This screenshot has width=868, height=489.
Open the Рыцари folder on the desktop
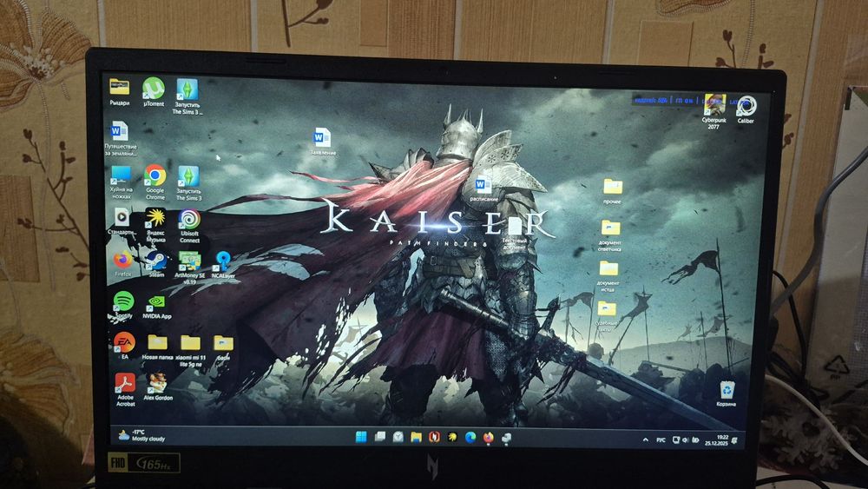[x=119, y=92]
